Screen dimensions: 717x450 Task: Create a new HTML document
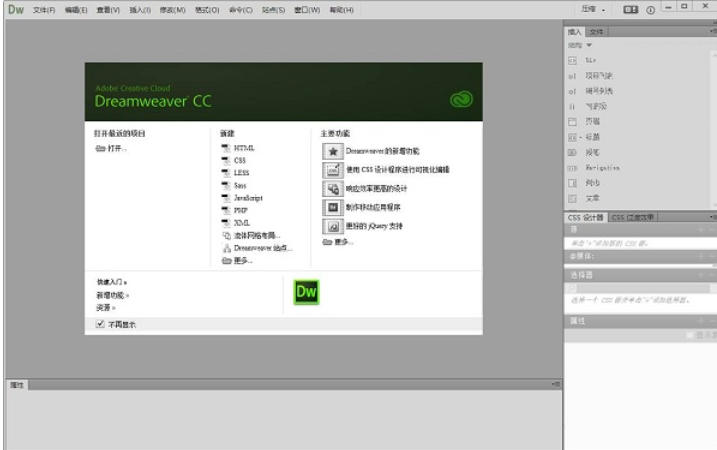pos(238,148)
